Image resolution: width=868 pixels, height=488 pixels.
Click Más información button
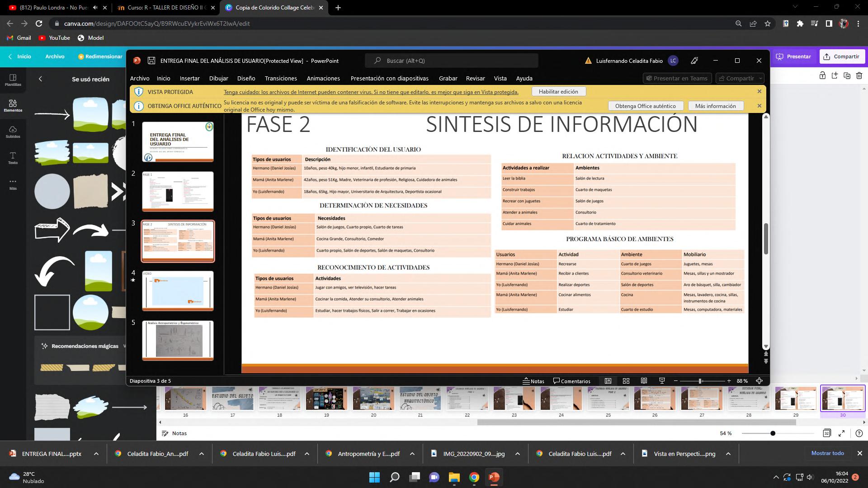click(x=716, y=106)
